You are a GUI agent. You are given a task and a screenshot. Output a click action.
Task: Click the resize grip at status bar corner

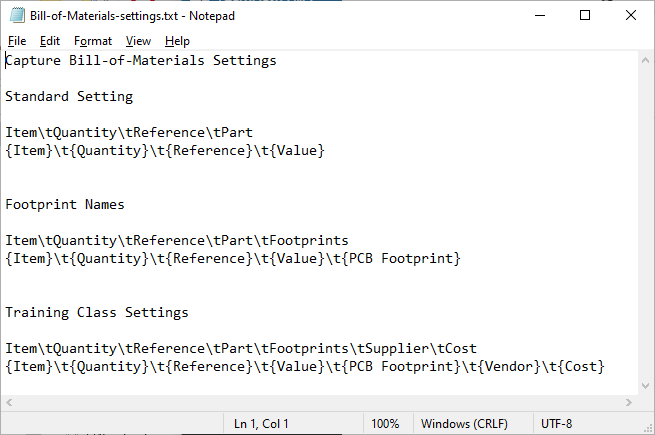point(648,428)
